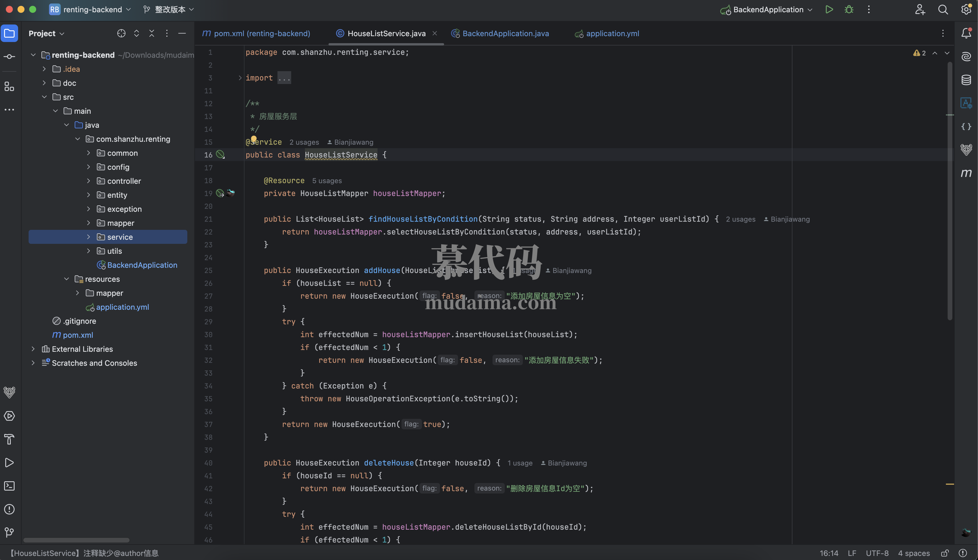Click the 2 usages hint on @Service
978x560 pixels.
pos(304,142)
